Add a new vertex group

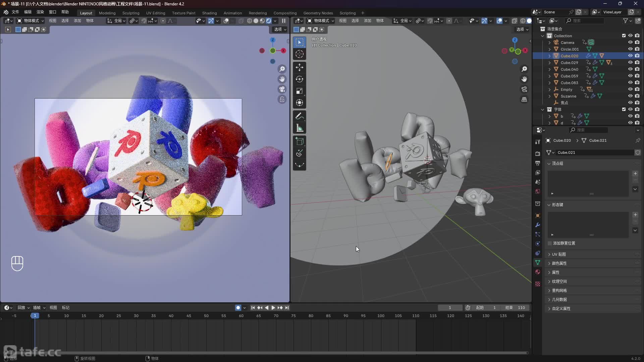pyautogui.click(x=635, y=174)
